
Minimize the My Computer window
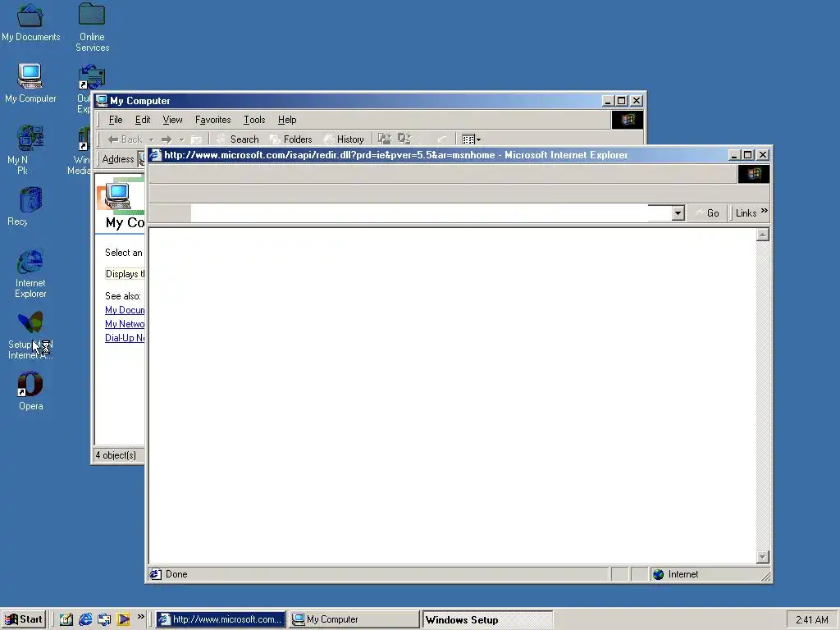point(608,101)
